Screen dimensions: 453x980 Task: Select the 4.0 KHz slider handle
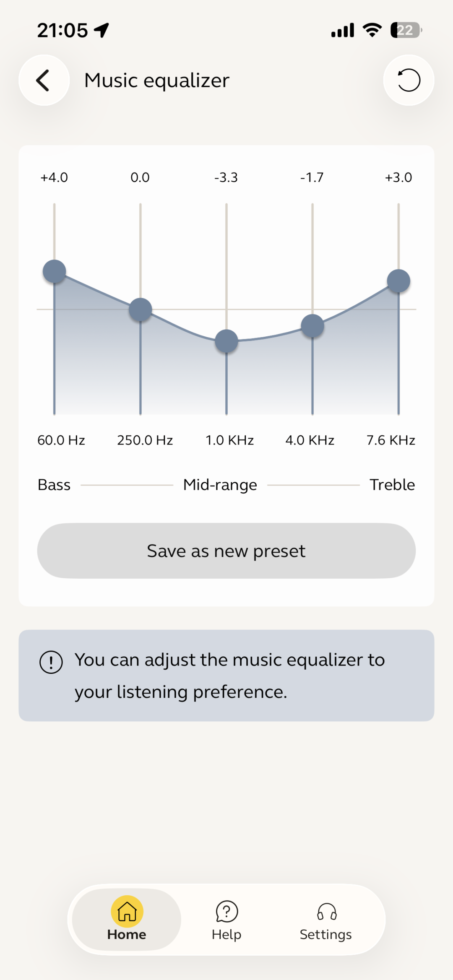pos(312,326)
